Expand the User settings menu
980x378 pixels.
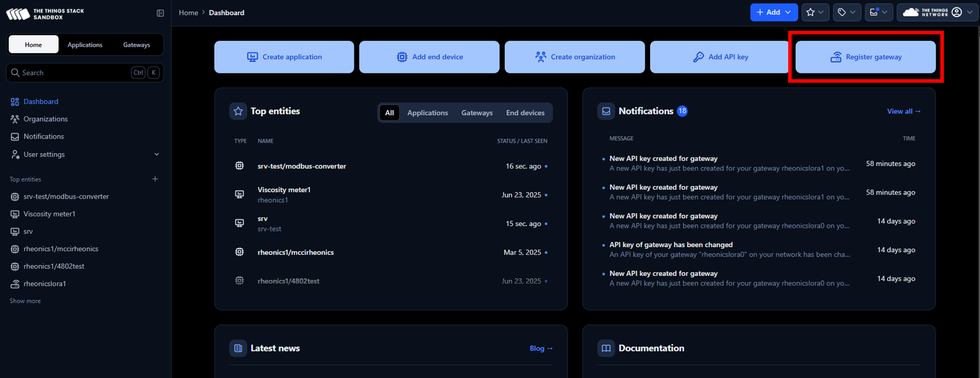[85, 154]
